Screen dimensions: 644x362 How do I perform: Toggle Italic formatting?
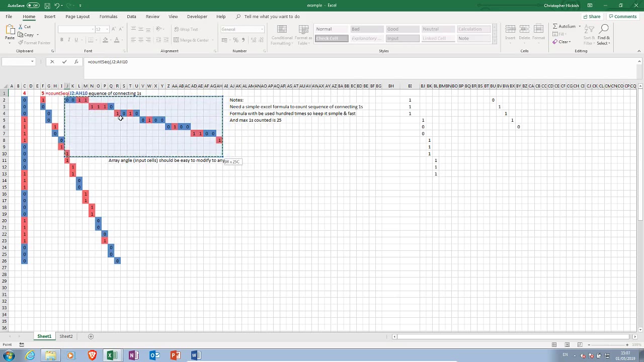coord(69,40)
